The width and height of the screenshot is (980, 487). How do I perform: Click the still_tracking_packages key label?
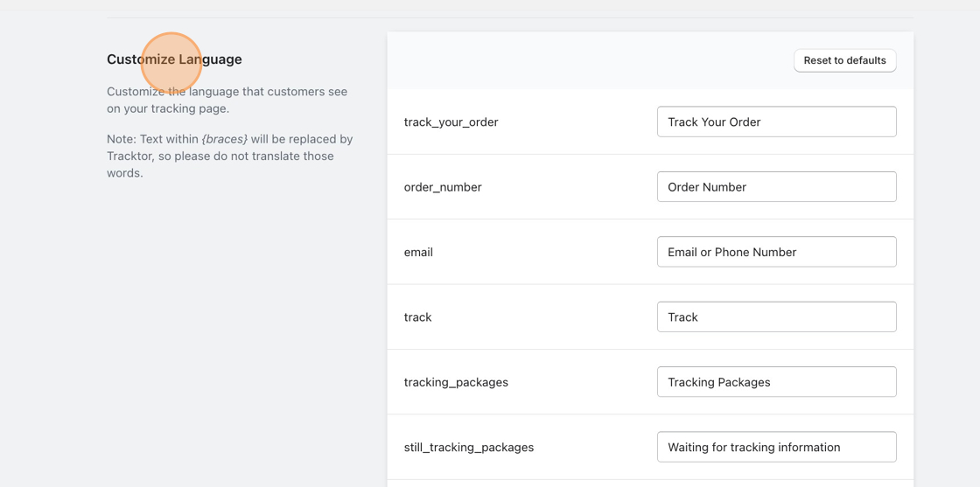[469, 447]
